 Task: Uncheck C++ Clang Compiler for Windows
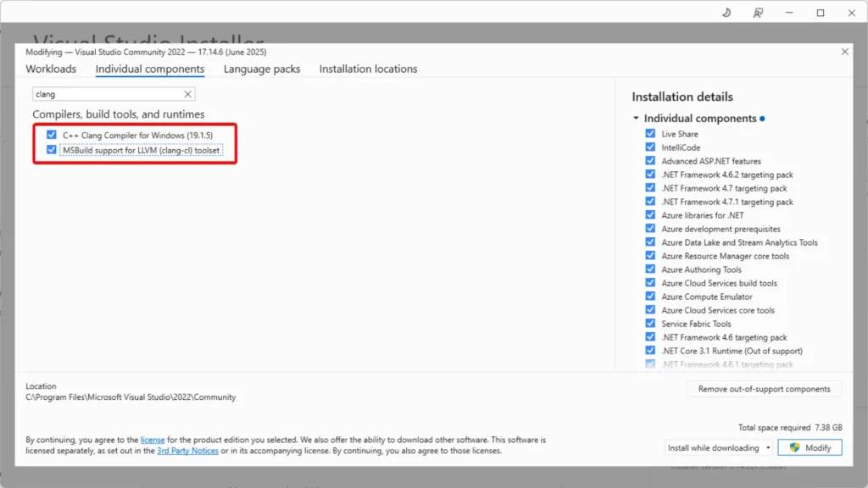52,135
